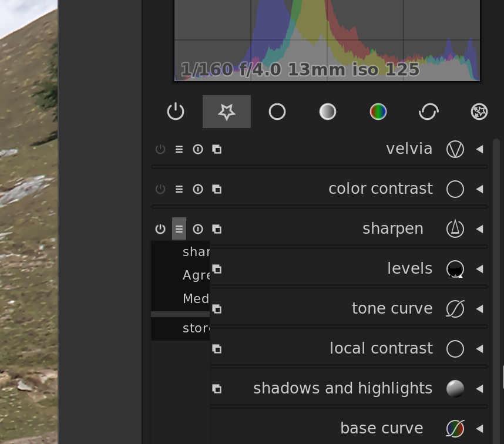
Task: Open the color contrast presets menu
Action: [179, 189]
